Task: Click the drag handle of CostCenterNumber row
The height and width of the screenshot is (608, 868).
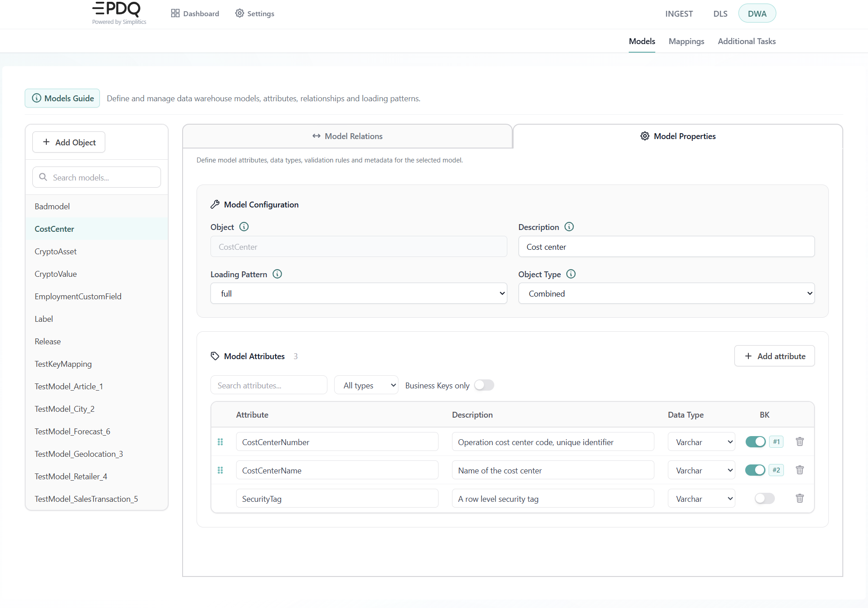Action: point(220,442)
